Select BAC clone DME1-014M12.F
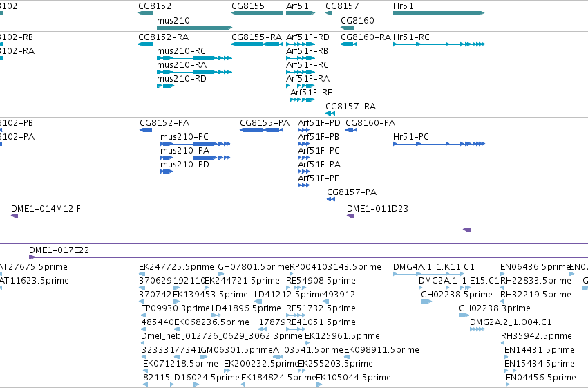The image size is (588, 388). click(15, 216)
